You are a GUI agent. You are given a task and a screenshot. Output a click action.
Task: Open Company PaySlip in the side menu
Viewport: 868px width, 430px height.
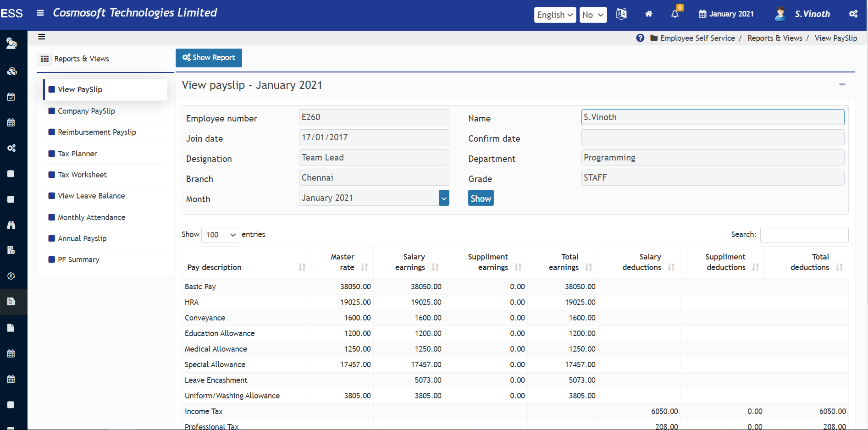coord(86,111)
